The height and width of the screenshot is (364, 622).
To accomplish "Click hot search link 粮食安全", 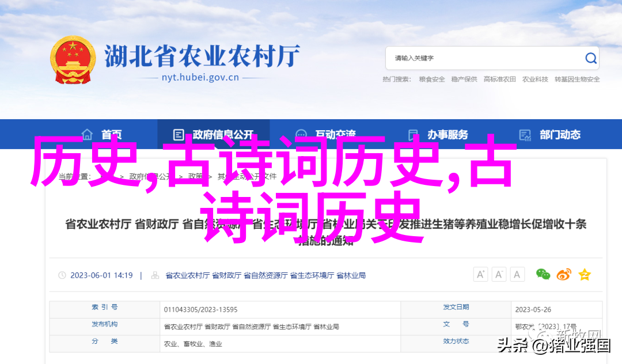I will 432,79.
